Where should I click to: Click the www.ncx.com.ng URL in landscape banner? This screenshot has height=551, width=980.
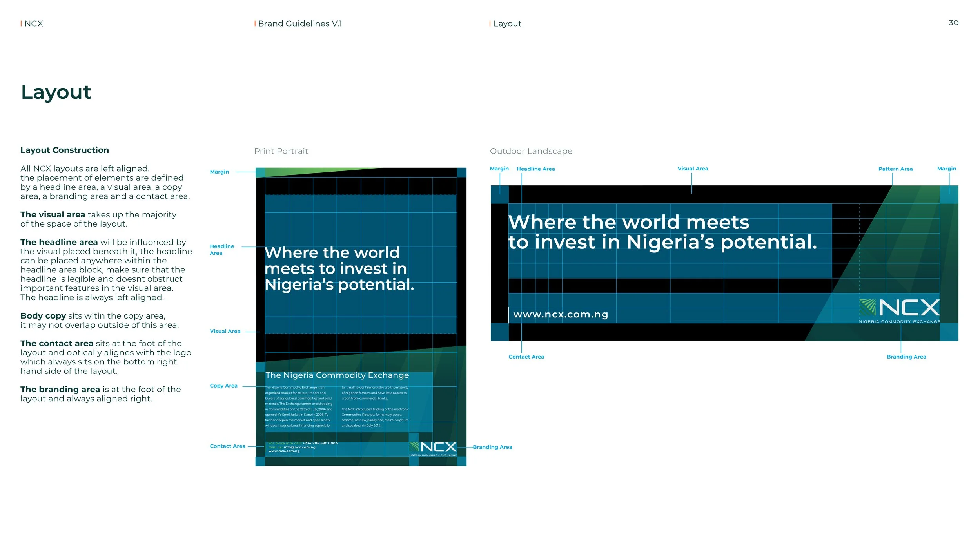click(x=561, y=315)
